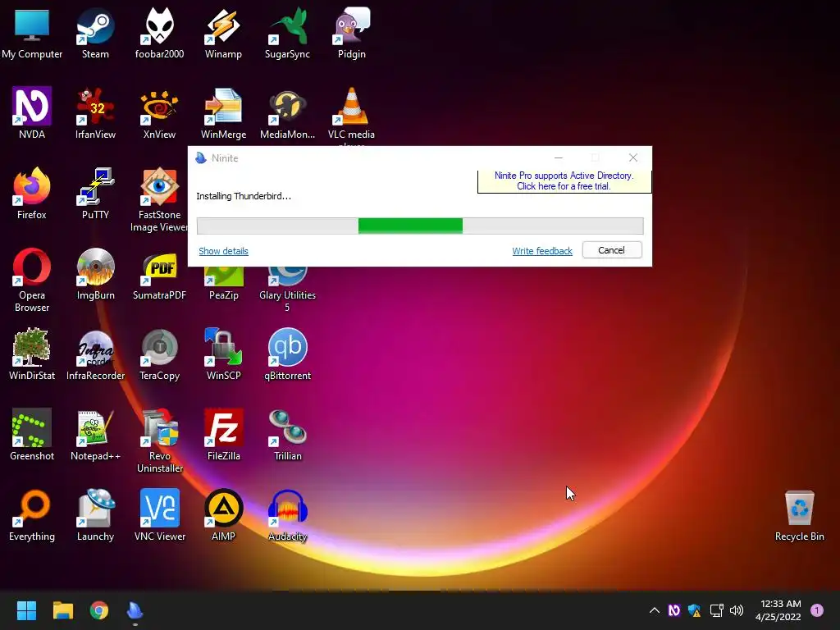Click the Winamp desktop icon

tap(223, 33)
